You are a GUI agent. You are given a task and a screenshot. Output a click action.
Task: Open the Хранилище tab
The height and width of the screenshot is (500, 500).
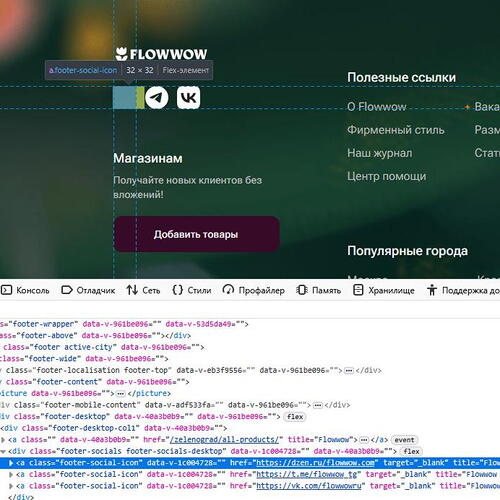pyautogui.click(x=384, y=290)
